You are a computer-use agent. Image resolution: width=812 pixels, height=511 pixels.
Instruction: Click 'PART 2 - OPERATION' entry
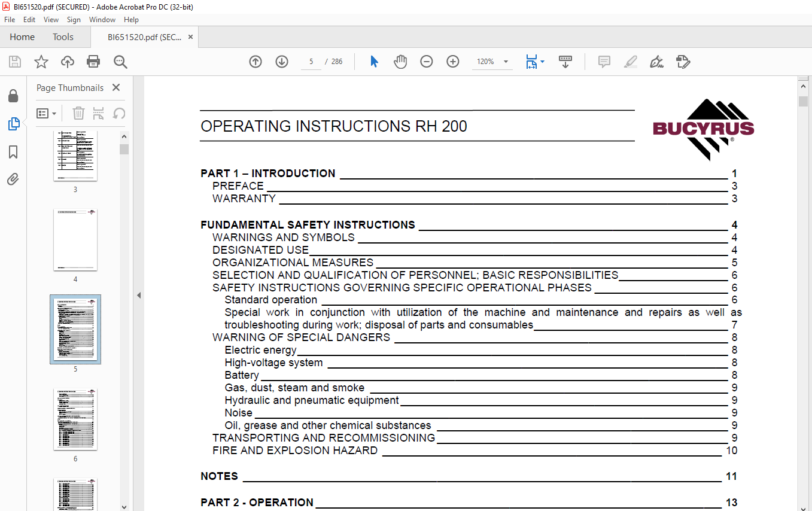(x=257, y=503)
